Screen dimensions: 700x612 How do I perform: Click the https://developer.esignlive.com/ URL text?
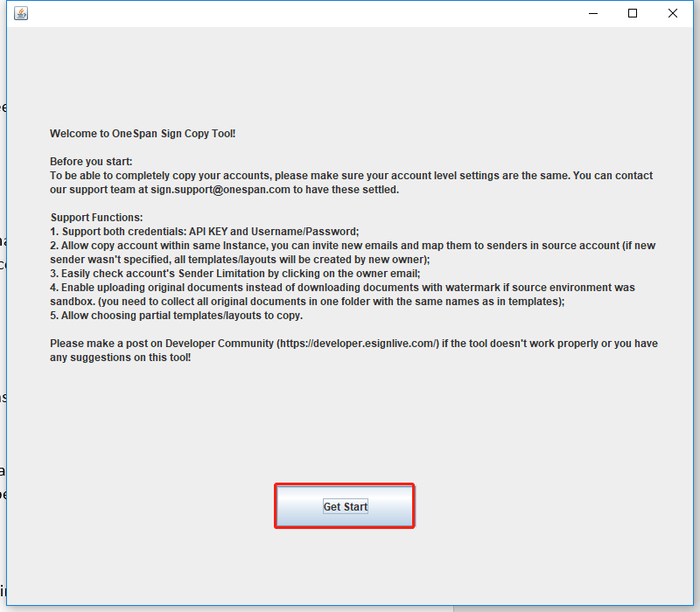tap(358, 344)
